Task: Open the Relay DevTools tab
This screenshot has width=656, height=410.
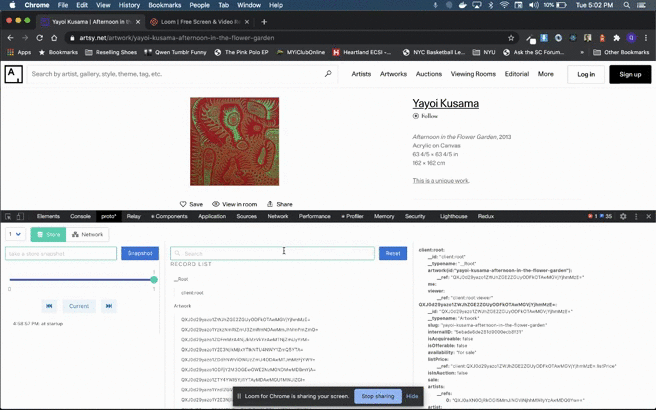Action: click(x=133, y=216)
